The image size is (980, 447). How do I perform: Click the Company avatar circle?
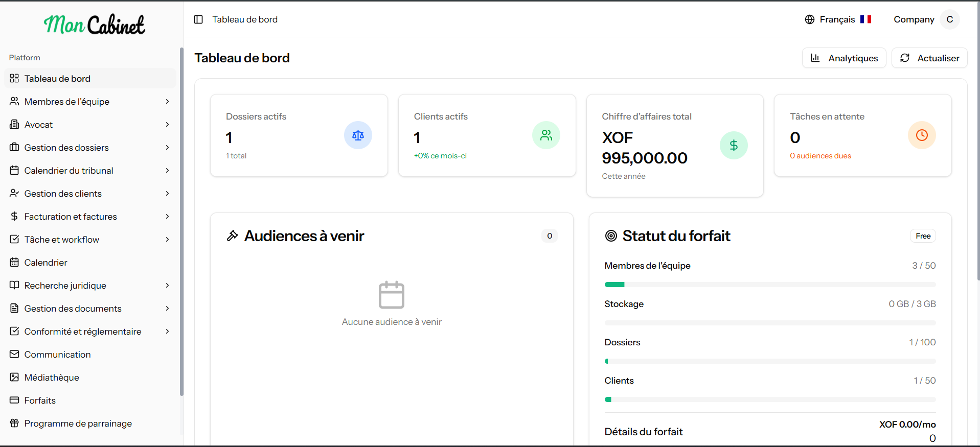(x=950, y=19)
